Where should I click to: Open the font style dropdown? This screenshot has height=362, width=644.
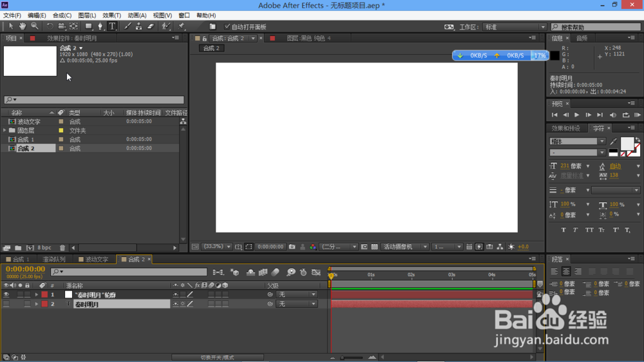pyautogui.click(x=577, y=153)
